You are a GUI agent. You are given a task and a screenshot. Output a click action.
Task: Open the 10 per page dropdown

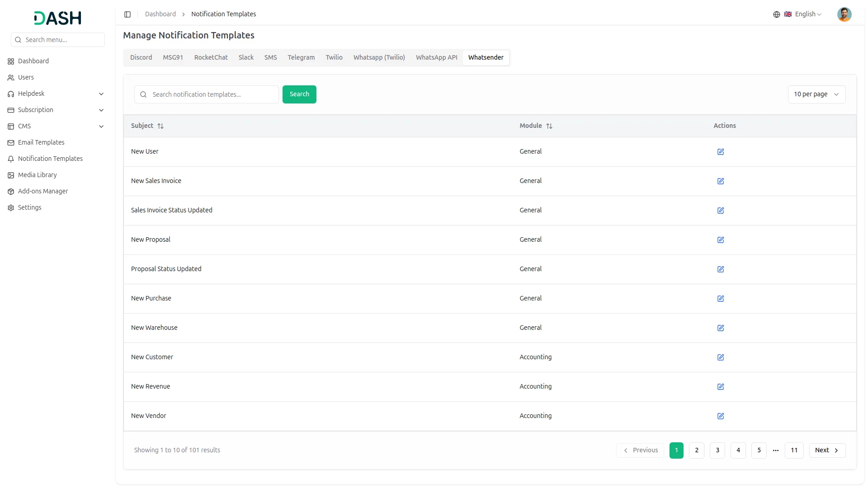click(x=816, y=94)
